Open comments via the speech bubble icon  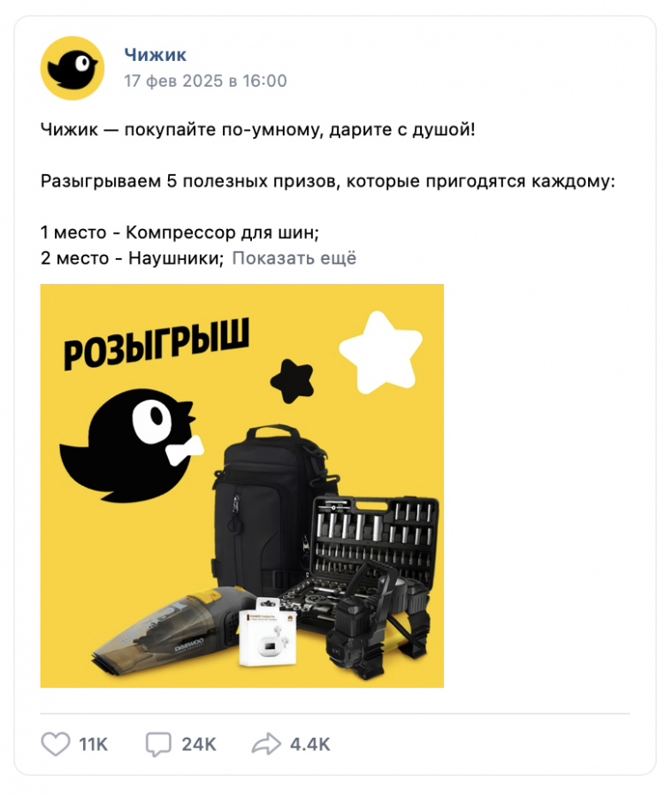pyautogui.click(x=158, y=745)
